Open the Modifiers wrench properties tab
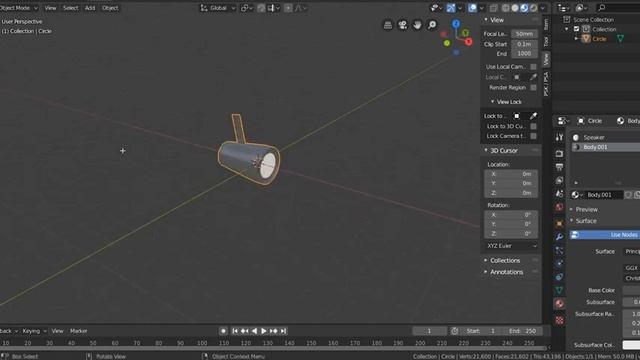Viewport: 640px width, 360px height. pyautogui.click(x=559, y=237)
